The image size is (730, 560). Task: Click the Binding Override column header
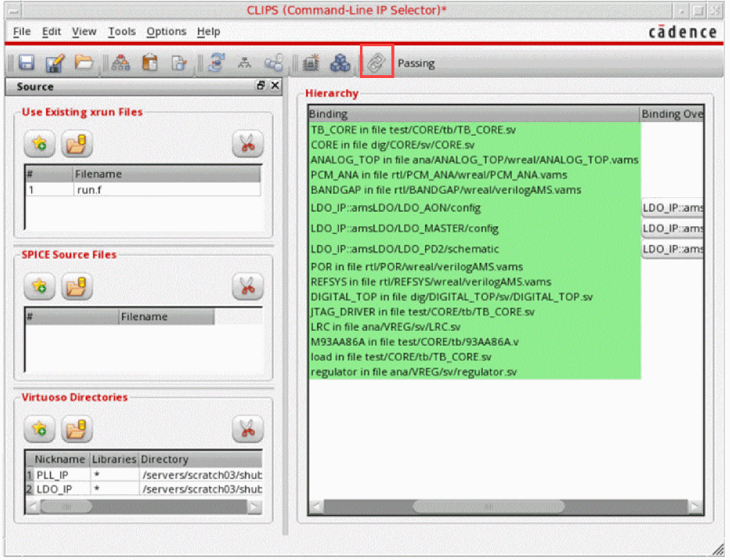(x=671, y=114)
